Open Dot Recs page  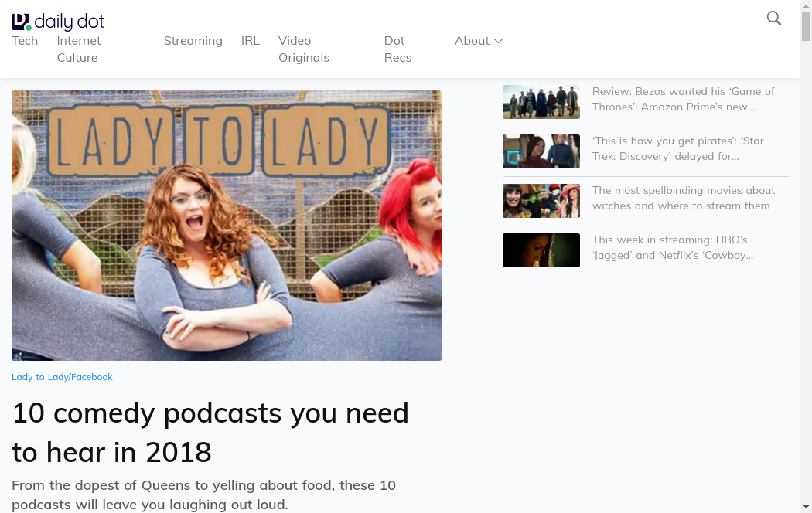(397, 49)
